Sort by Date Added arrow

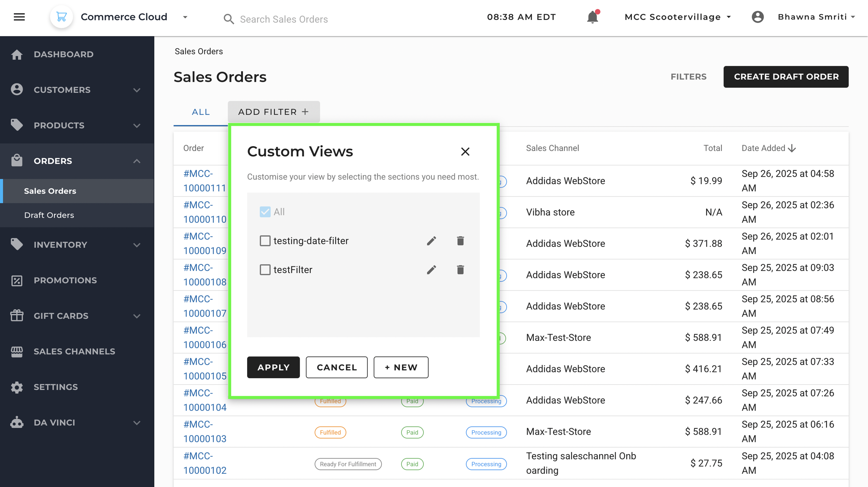click(792, 148)
